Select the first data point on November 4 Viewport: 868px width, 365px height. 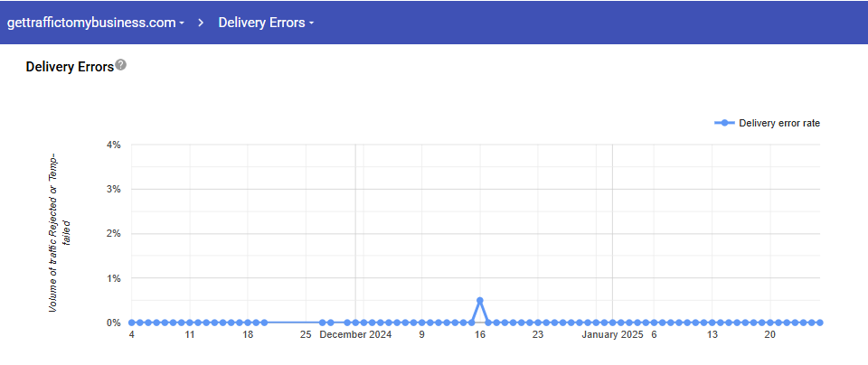(x=132, y=323)
